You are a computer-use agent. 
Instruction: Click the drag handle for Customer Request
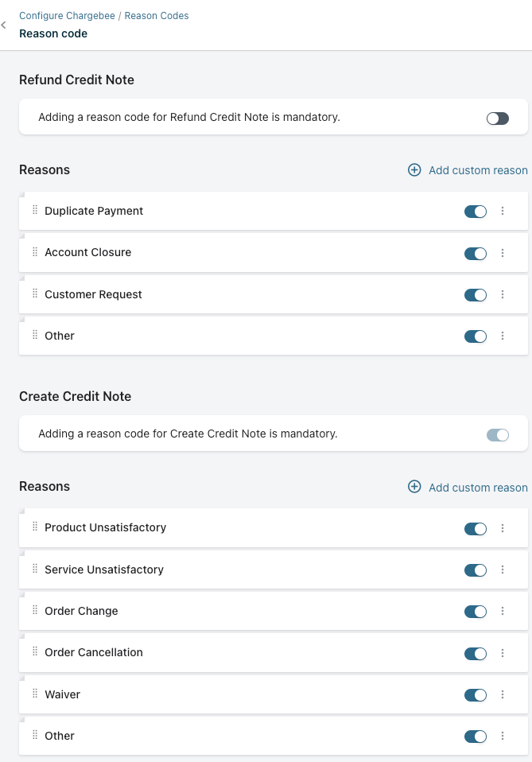coord(35,294)
